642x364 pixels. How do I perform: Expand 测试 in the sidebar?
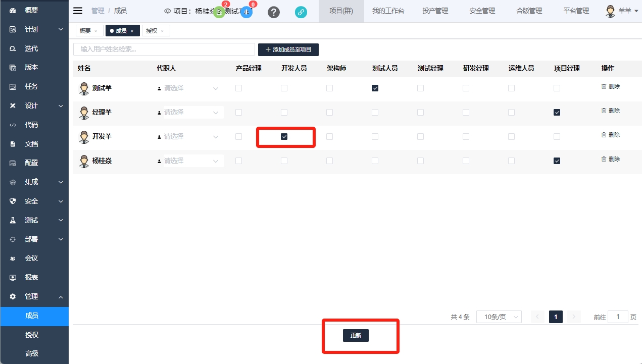34,220
